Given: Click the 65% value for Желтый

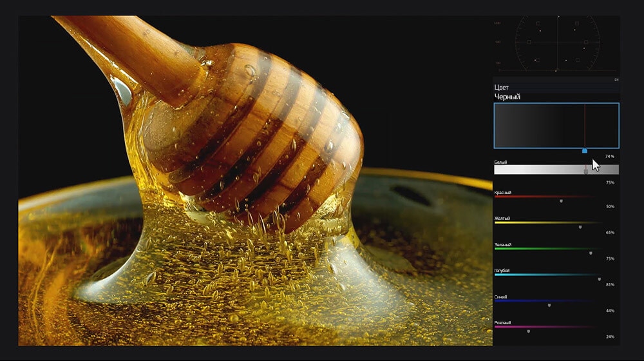Looking at the screenshot, I should pyautogui.click(x=610, y=233).
